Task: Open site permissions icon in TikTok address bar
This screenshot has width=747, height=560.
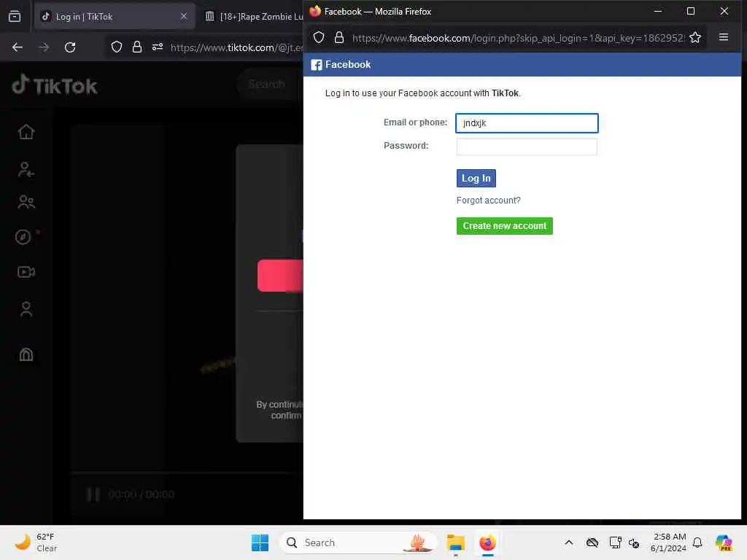Action: (x=158, y=47)
